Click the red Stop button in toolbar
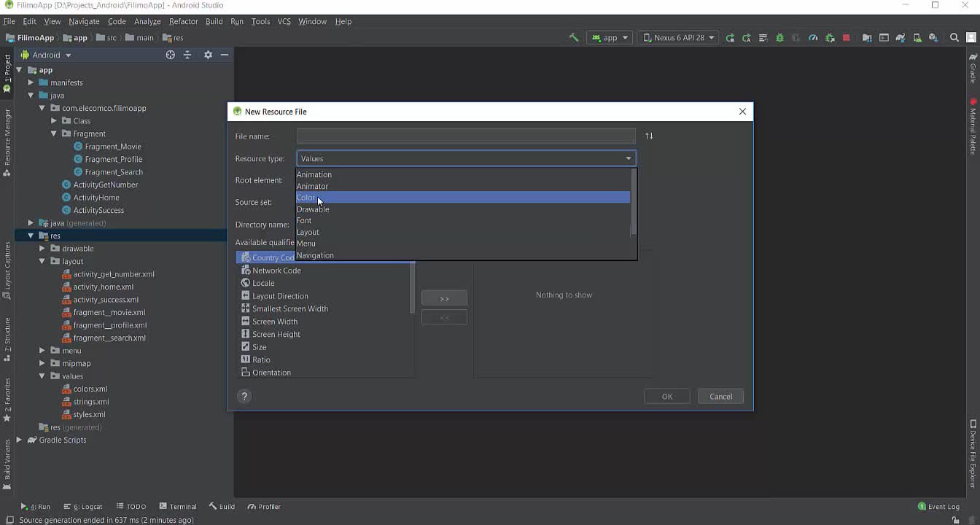The image size is (980, 525). pos(846,38)
